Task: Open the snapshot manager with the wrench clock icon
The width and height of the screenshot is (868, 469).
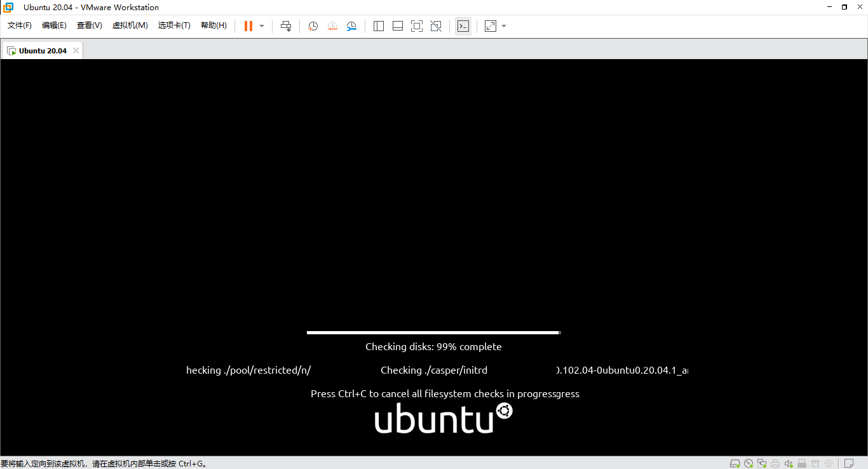Action: (351, 26)
